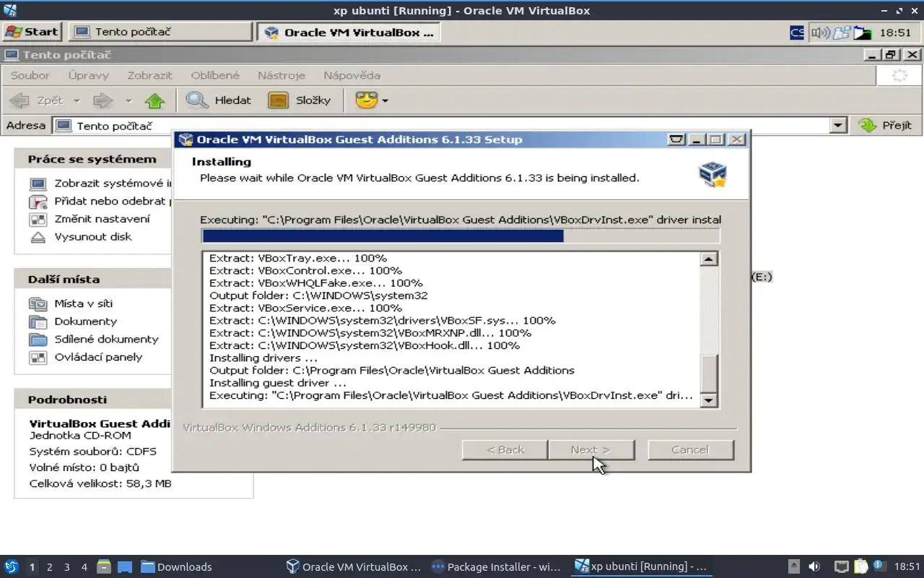Click Vysunout disk task

click(80, 237)
